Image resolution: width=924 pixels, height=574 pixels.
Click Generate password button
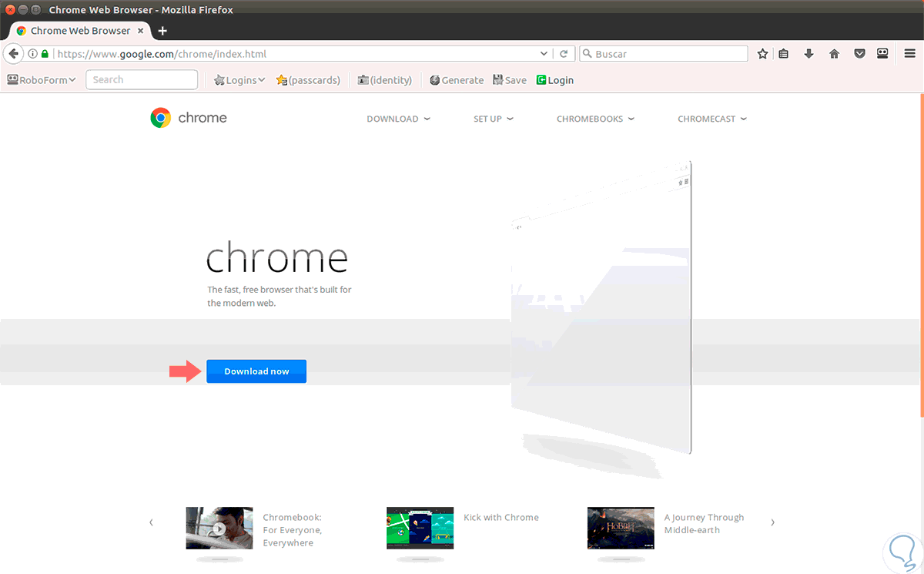click(x=457, y=80)
